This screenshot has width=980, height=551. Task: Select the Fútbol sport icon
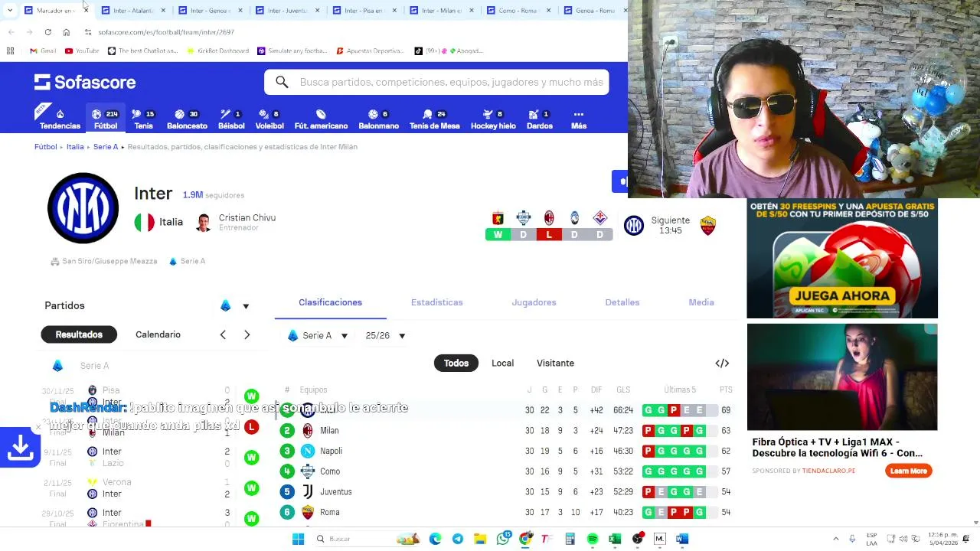click(106, 119)
